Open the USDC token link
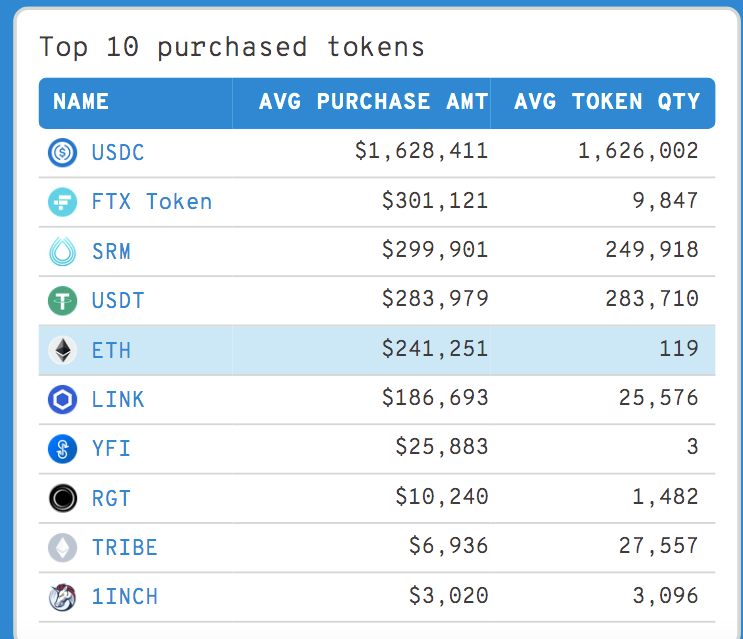743x639 pixels. pyautogui.click(x=118, y=153)
